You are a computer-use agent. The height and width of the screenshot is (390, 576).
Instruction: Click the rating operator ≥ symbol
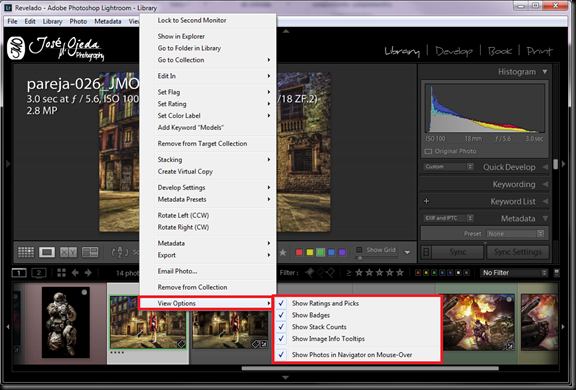[349, 273]
